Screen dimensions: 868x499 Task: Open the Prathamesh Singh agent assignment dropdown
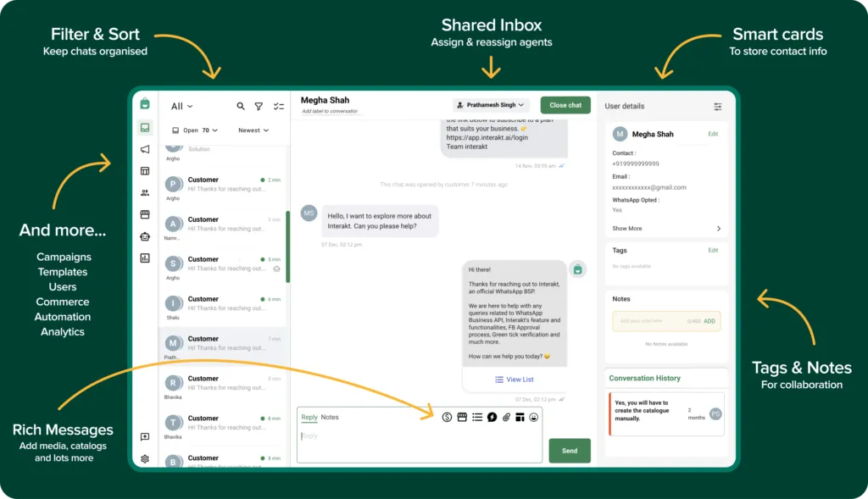pyautogui.click(x=491, y=104)
